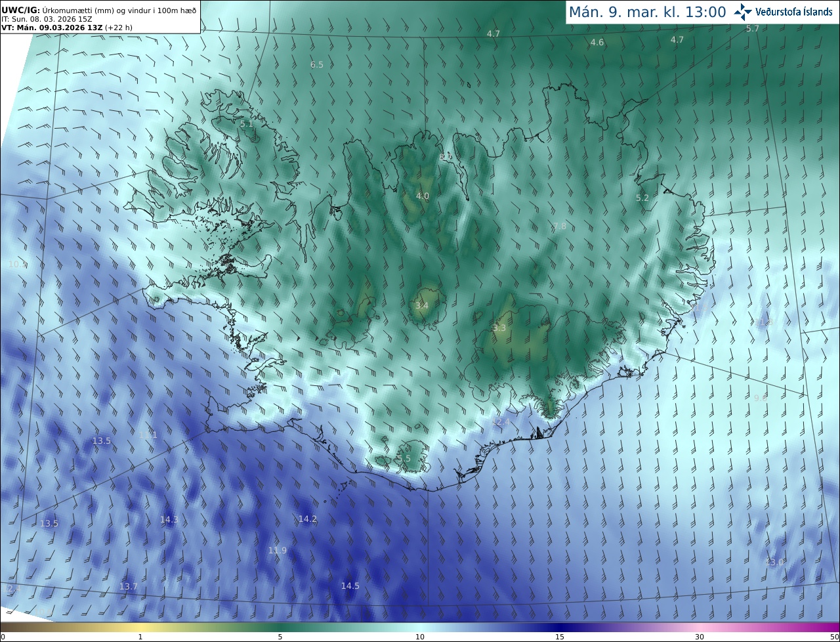
Task: Click the 15 label on the colour scale
Action: click(x=560, y=637)
